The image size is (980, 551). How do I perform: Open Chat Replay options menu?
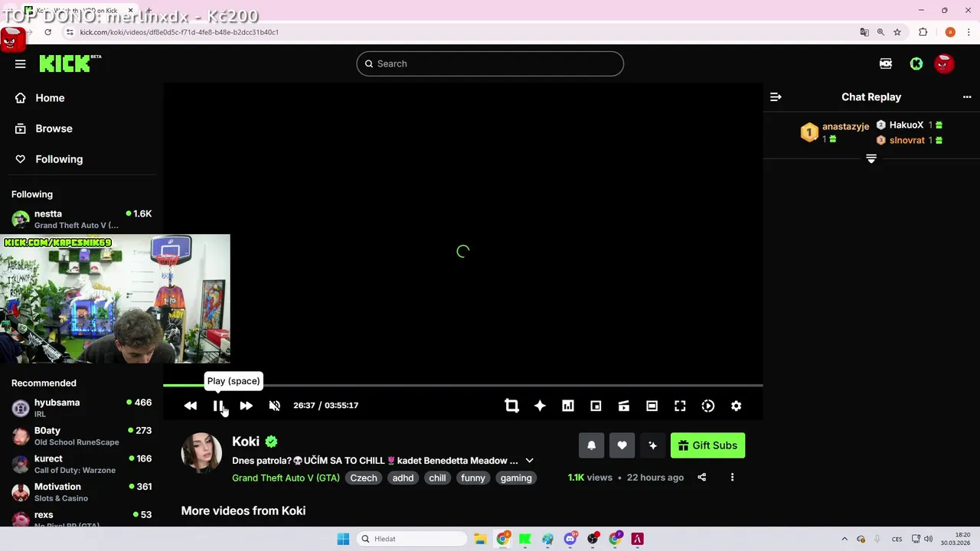[x=967, y=97]
